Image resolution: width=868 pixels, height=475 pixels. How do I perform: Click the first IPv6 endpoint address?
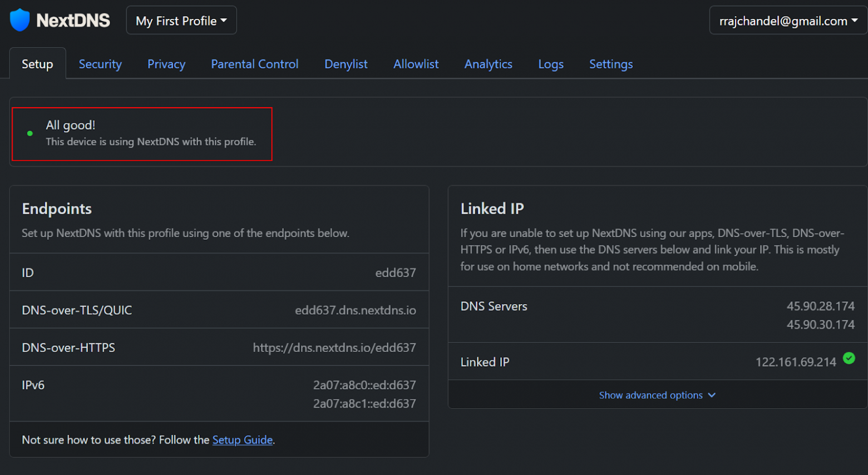click(x=364, y=384)
